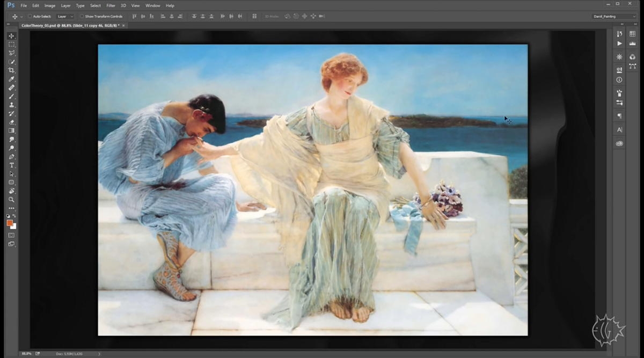Toggle the Auto-Select checkbox

[30, 16]
